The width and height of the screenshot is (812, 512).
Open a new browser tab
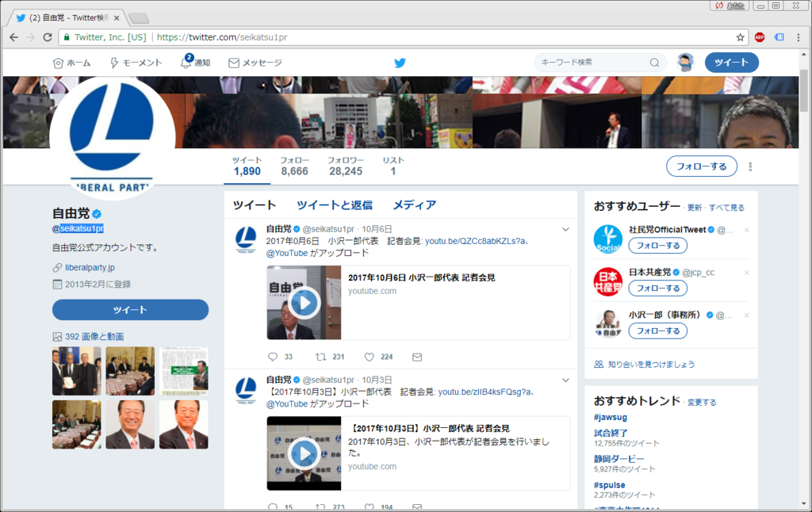coord(139,19)
